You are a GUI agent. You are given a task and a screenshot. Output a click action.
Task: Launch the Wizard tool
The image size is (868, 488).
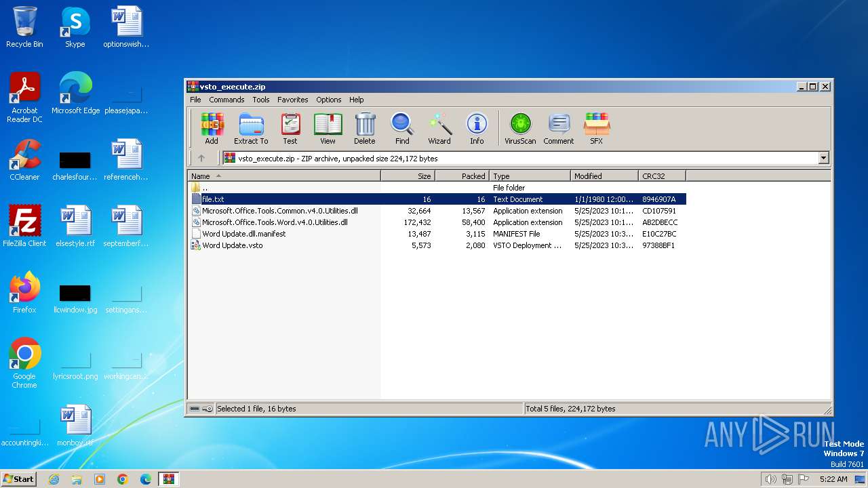439,129
